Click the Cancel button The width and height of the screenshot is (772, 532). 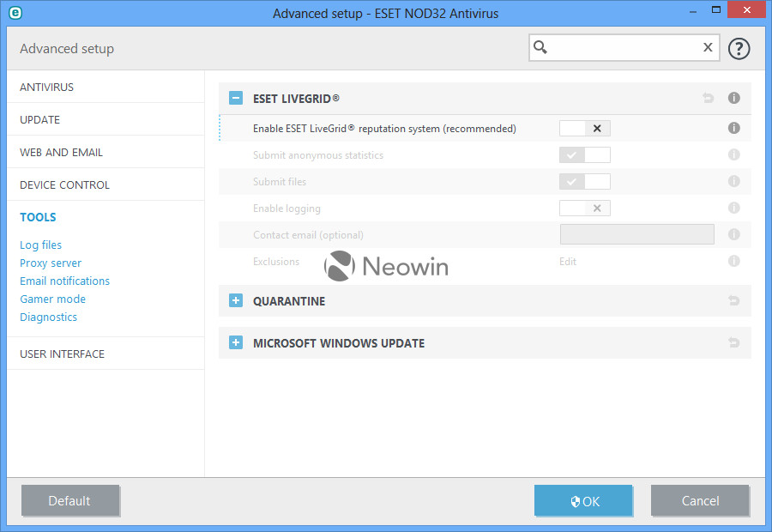pos(700,500)
